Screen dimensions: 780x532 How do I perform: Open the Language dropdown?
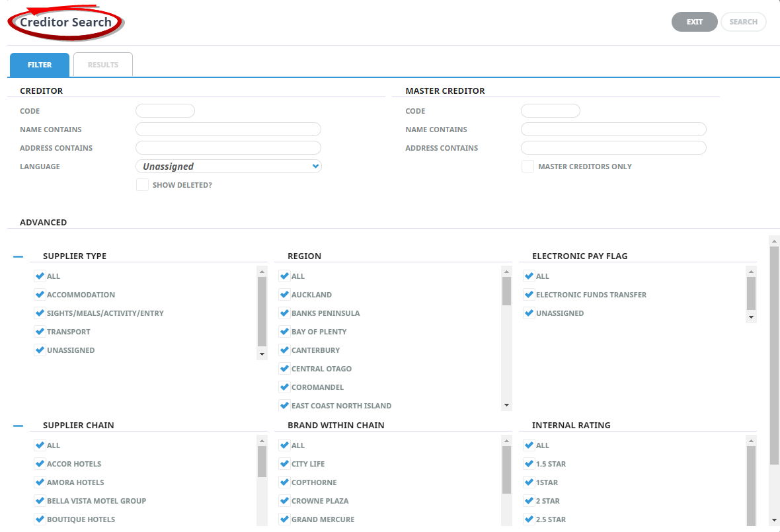coord(228,167)
